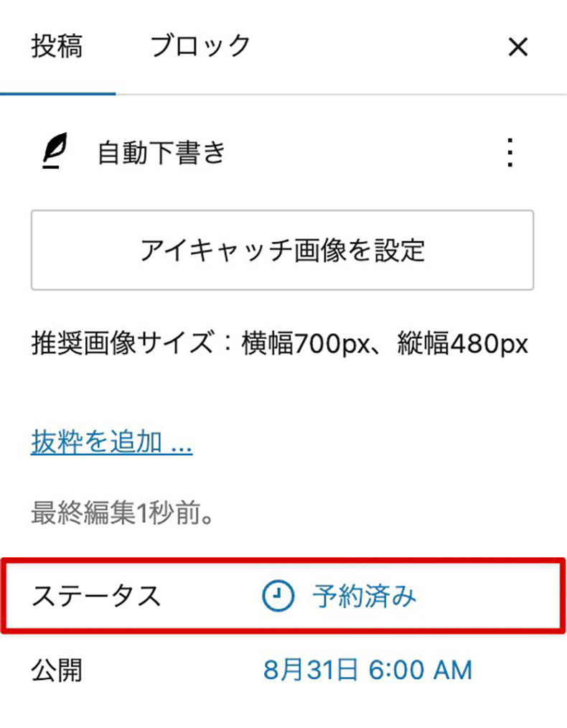The height and width of the screenshot is (728, 567).
Task: Open the 抜粋を追加 link
Action: 111,442
